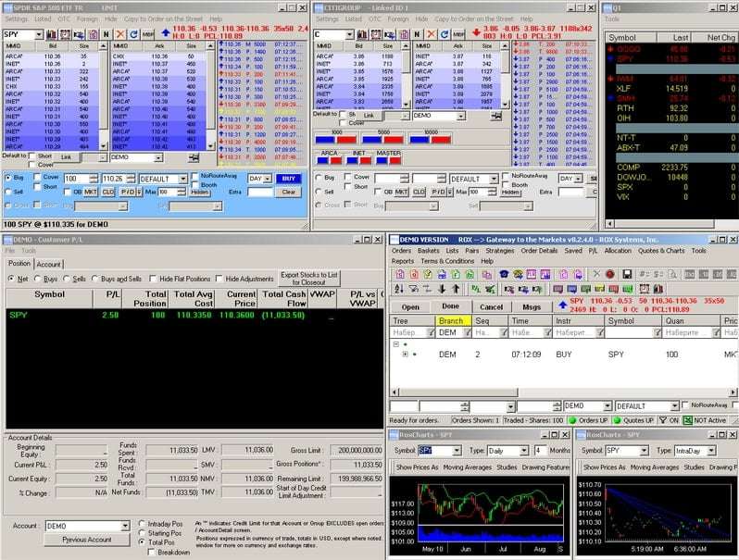Open the Strategies menu in ROX window

pos(499,251)
